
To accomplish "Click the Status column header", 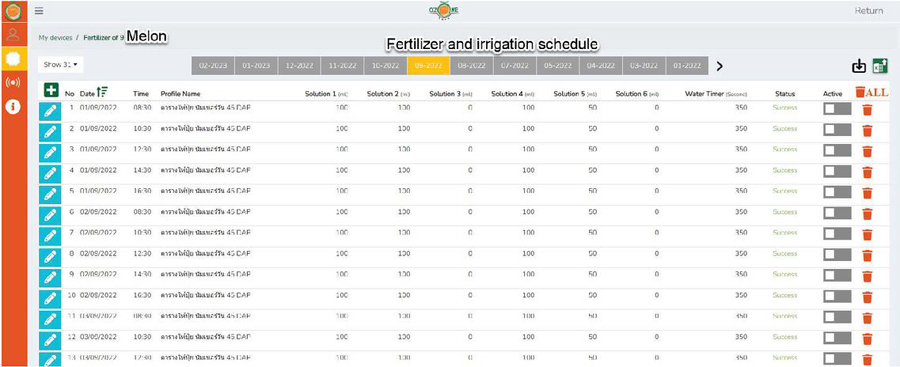I will [784, 93].
